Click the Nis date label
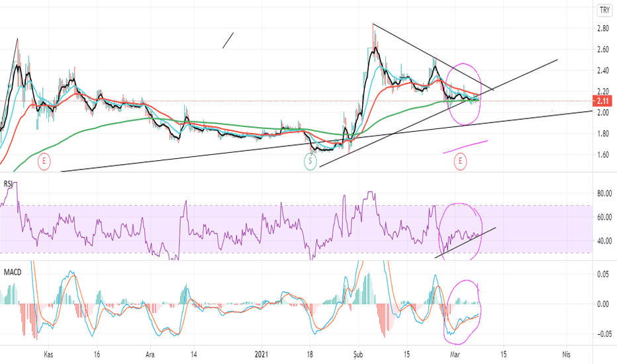The image size is (617, 364). coord(566,355)
